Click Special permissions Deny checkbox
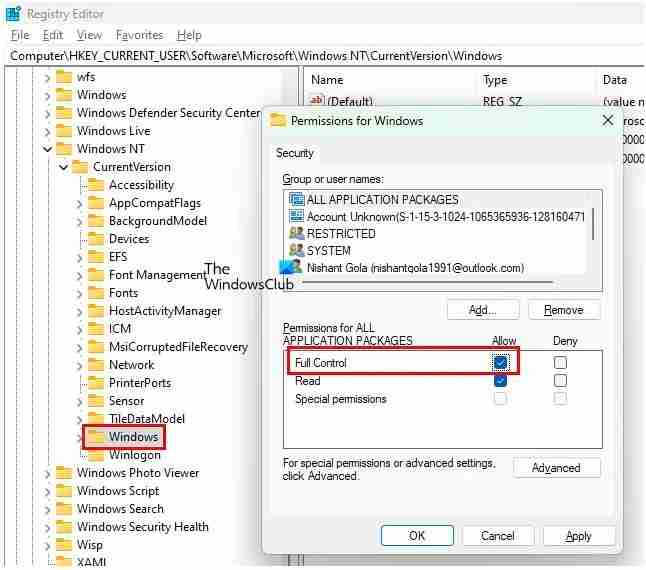 [560, 399]
